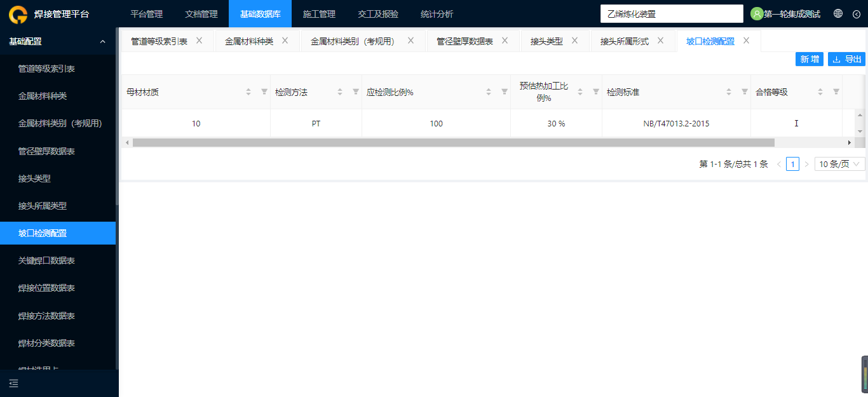The height and width of the screenshot is (397, 868).
Task: Open the 文档管理 top menu
Action: click(x=201, y=14)
